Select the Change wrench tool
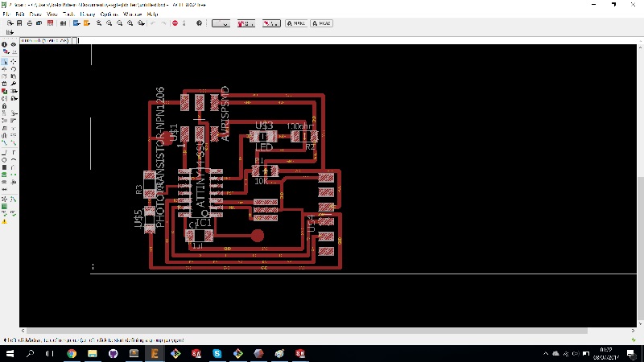The image size is (644, 362). (13, 84)
